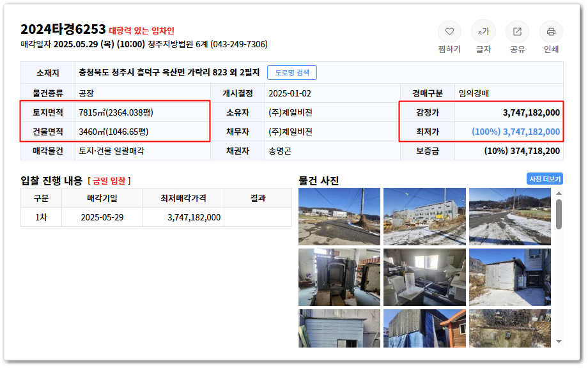This screenshot has height=368, width=588.
Task: Click the 채권자 name 송명곤
Action: [280, 151]
